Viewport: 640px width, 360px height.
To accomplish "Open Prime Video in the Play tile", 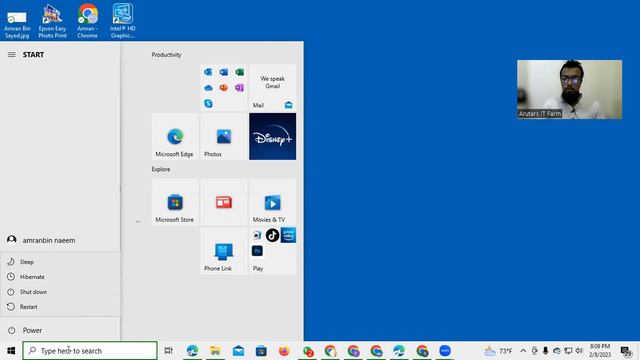I will (x=288, y=235).
